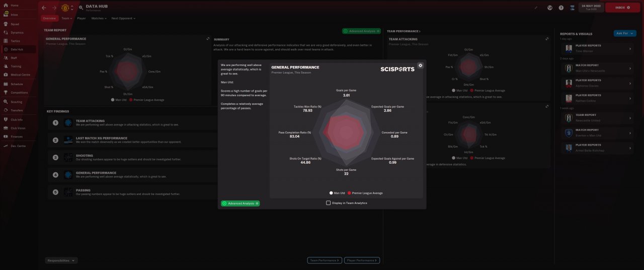Viewport: 644px width, 270px height.
Task: Open Everton v Man Utd match report
Action: [598, 132]
